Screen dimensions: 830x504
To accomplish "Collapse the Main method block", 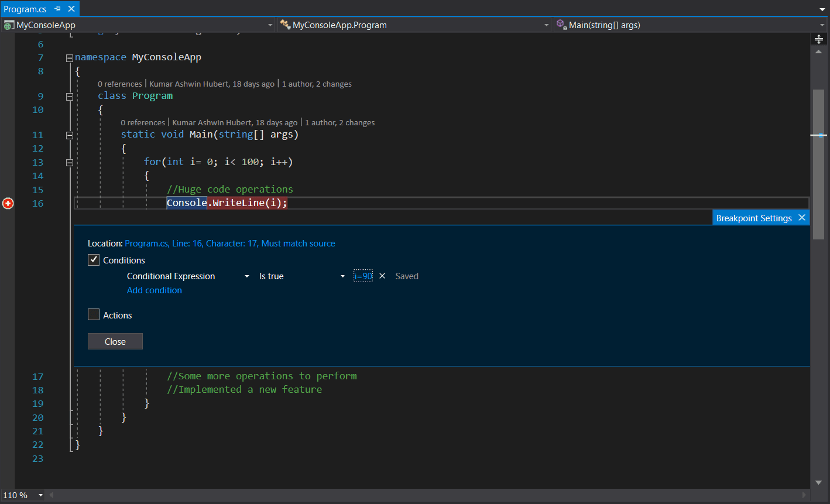I will pyautogui.click(x=70, y=135).
